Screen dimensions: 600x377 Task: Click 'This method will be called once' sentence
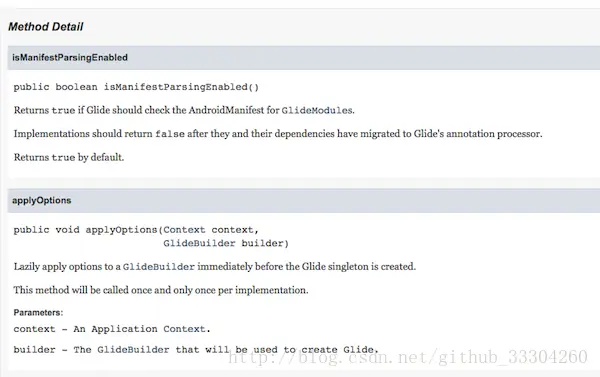[x=161, y=290]
